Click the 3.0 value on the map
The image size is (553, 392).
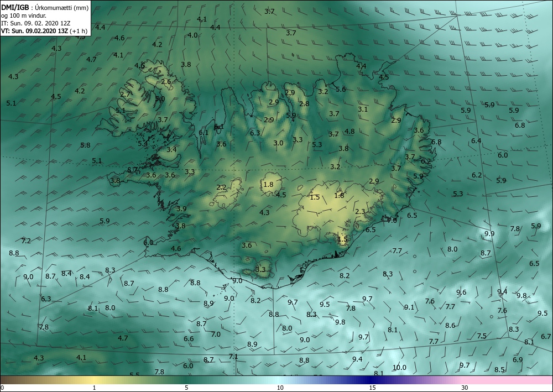tap(278, 143)
